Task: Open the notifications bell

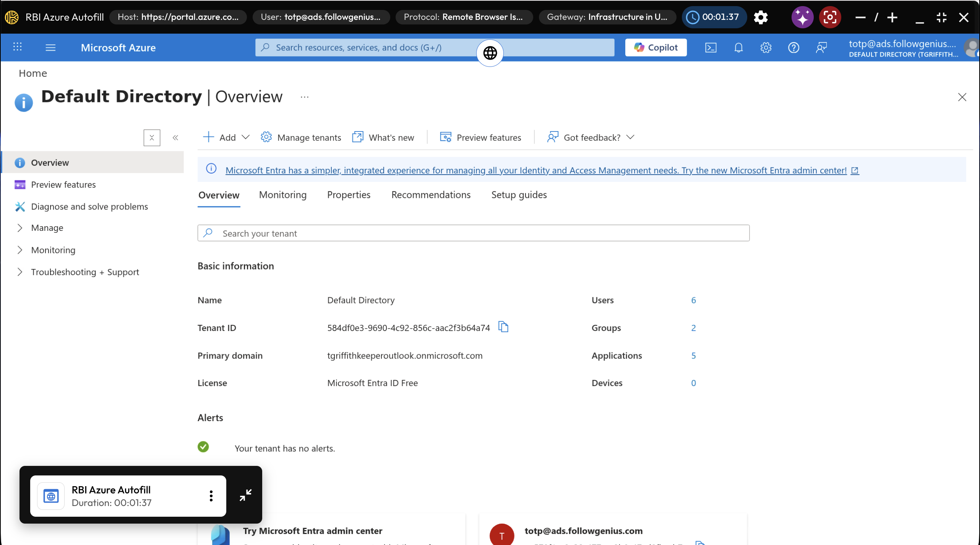Action: tap(738, 47)
